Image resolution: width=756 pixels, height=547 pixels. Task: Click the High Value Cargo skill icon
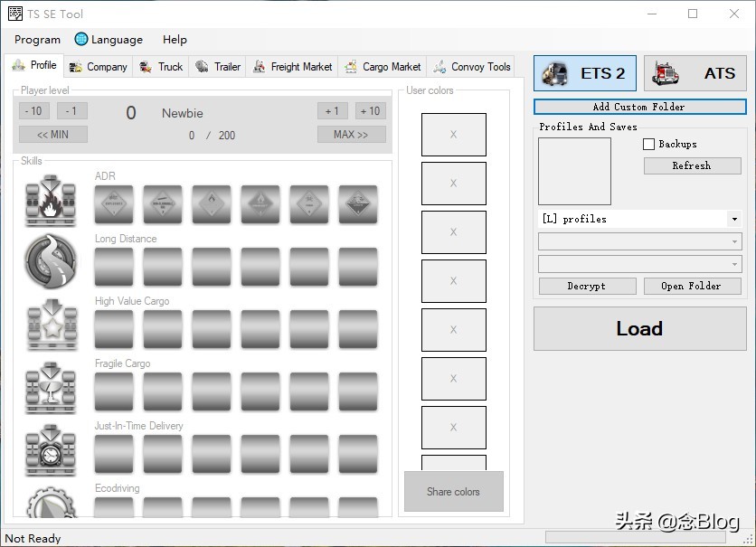[51, 325]
